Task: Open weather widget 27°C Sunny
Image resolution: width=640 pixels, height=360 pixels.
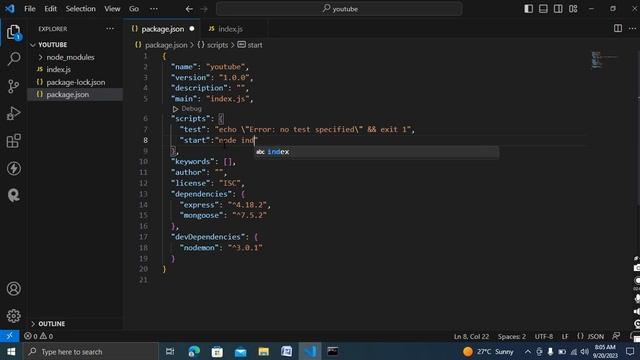Action: click(488, 351)
